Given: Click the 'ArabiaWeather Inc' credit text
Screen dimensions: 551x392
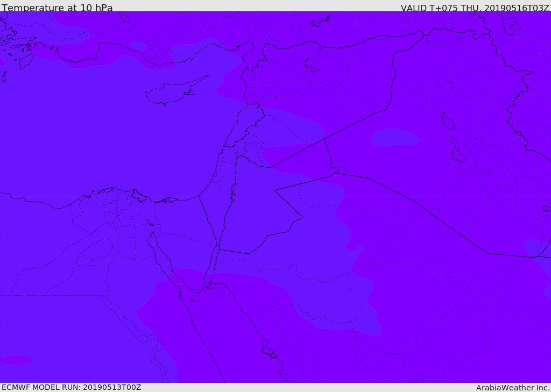Looking at the screenshot, I should [x=512, y=388].
